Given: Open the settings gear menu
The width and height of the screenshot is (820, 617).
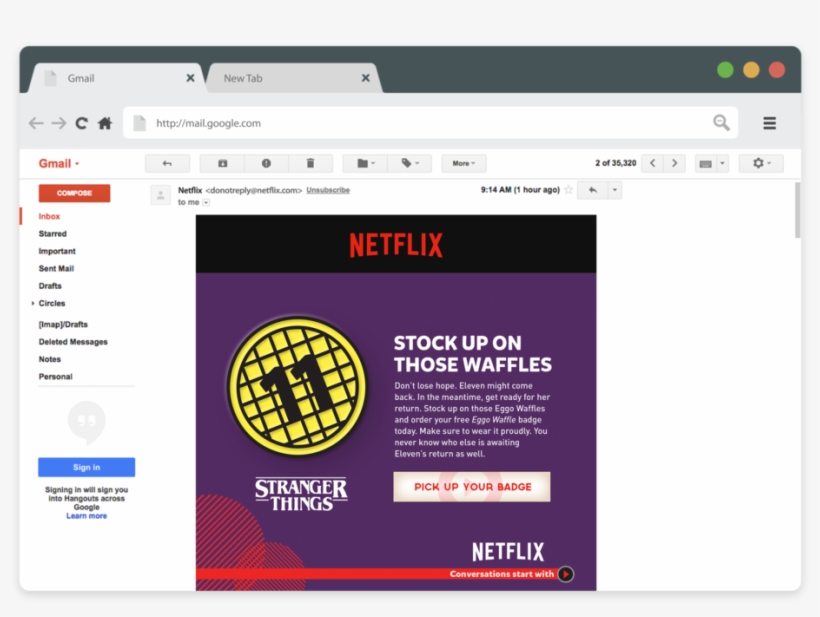Looking at the screenshot, I should tap(761, 164).
